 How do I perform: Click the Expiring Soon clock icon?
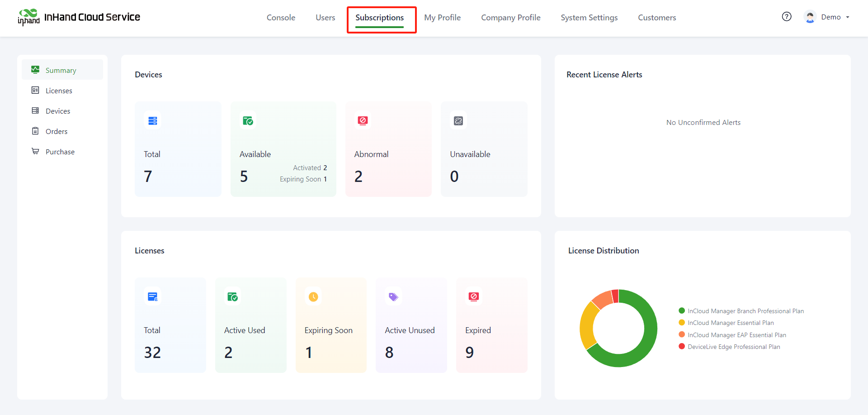click(313, 297)
